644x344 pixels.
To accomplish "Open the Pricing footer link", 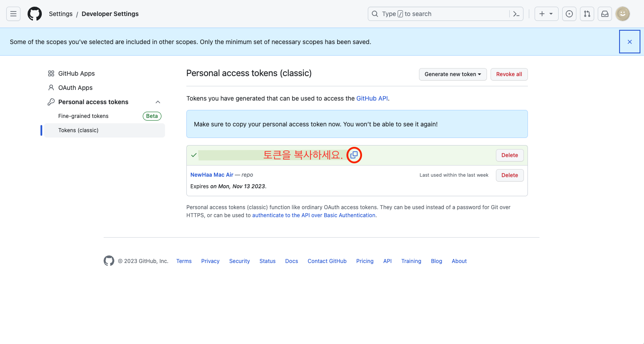I will pyautogui.click(x=365, y=261).
